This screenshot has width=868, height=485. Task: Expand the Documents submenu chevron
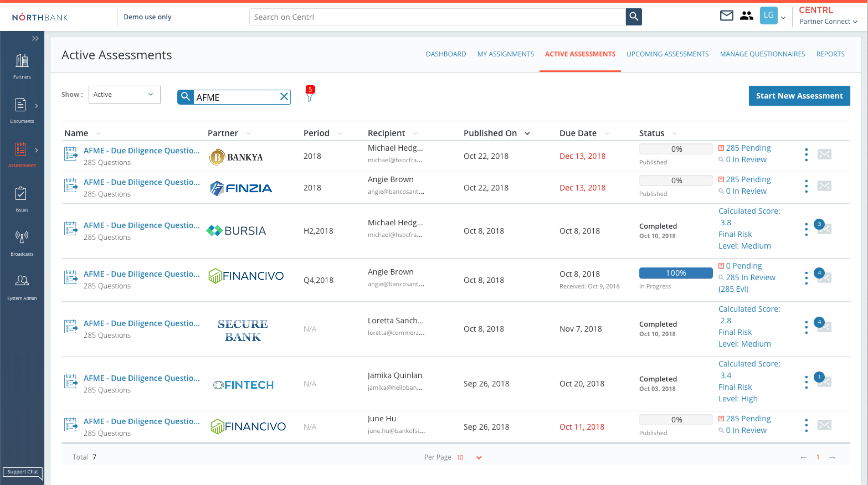36,106
